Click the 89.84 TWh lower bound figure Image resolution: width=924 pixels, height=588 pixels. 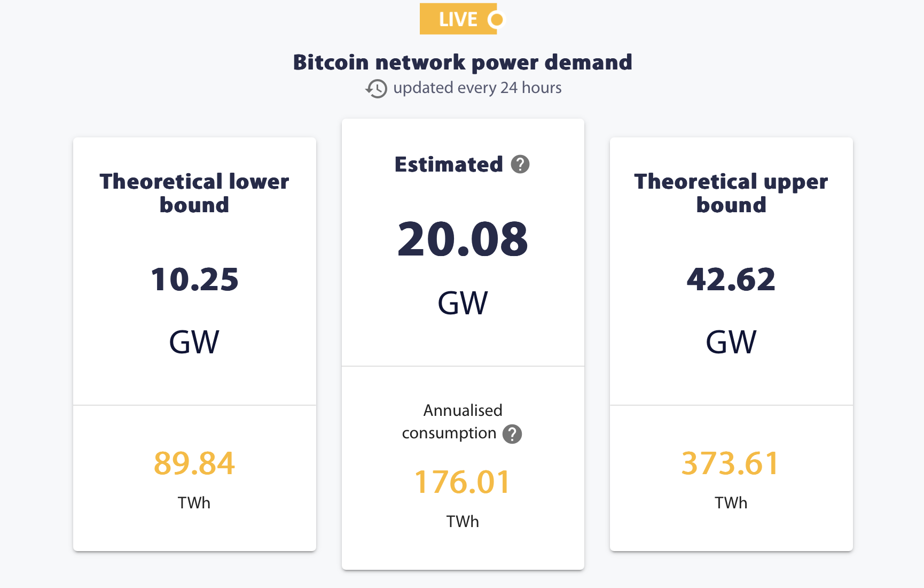point(194,463)
